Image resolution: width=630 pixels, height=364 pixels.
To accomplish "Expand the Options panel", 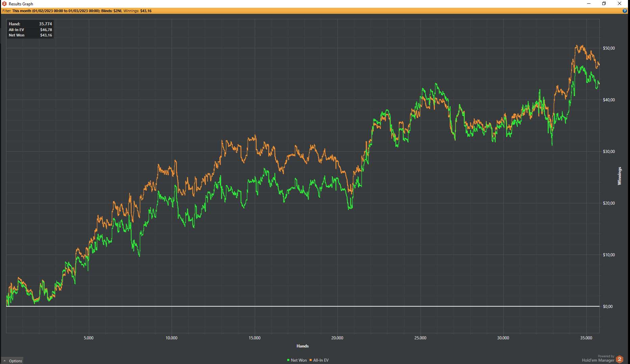I will coord(13,361).
